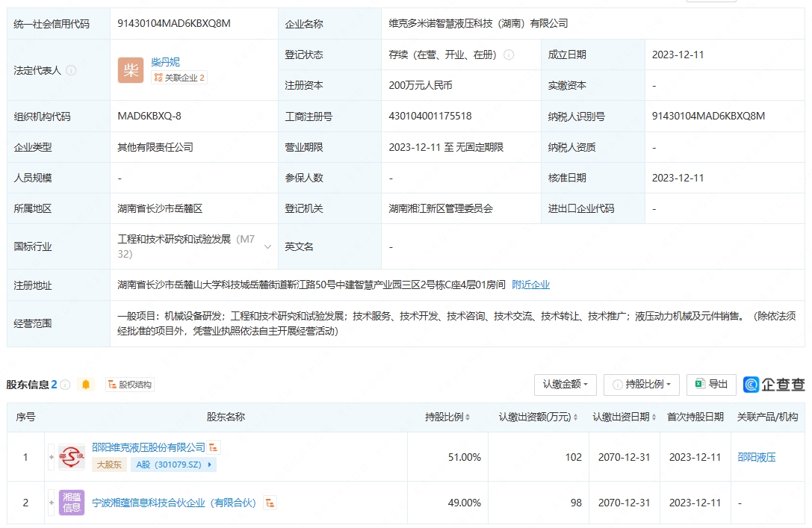This screenshot has height=528, width=812.
Task: Open 股权结构 equity structure button
Action: (130, 385)
